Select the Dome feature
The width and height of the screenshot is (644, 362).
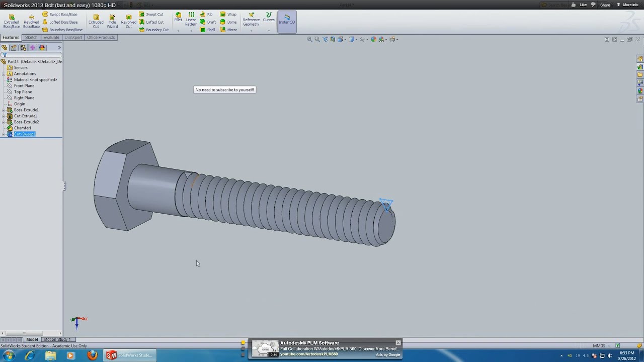pyautogui.click(x=228, y=22)
